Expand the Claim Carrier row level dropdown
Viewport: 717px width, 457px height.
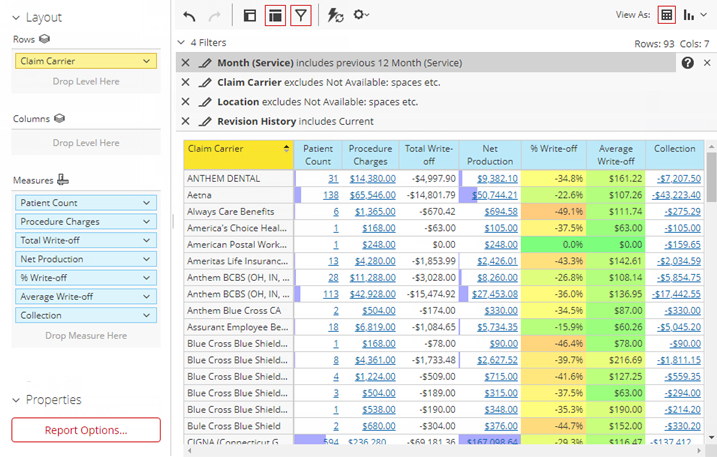147,61
